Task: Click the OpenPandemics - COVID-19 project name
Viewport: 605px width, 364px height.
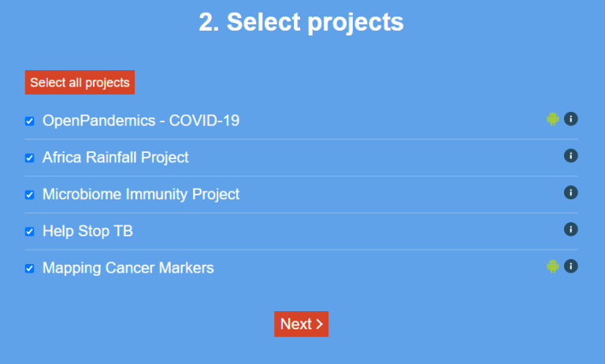Action: (x=140, y=121)
